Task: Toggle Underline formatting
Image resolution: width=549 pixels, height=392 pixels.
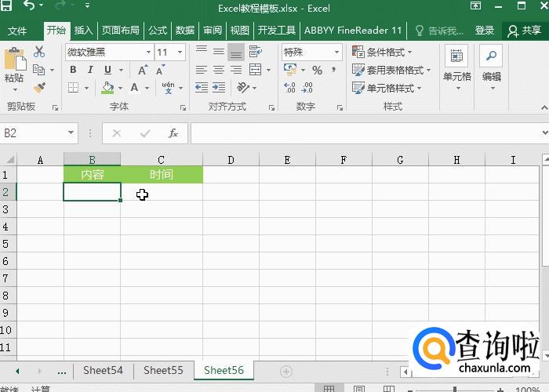Action: tap(108, 70)
